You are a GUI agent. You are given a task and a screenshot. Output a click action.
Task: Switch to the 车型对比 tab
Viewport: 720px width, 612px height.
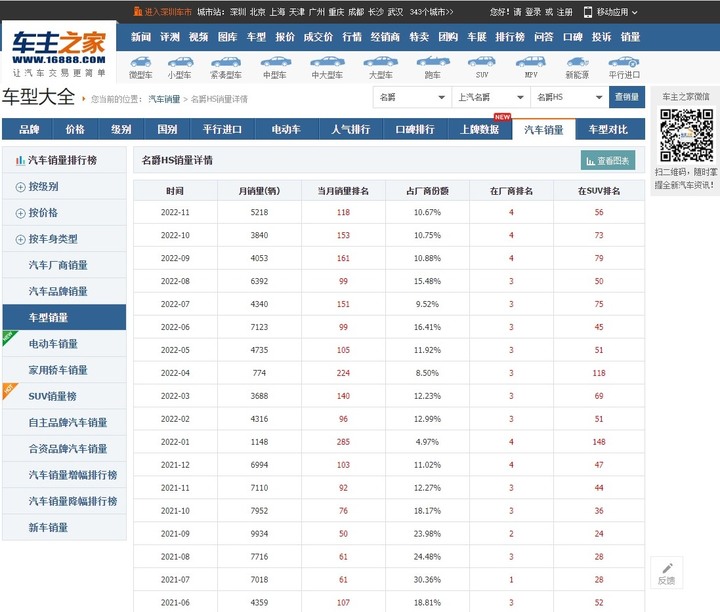coord(608,129)
